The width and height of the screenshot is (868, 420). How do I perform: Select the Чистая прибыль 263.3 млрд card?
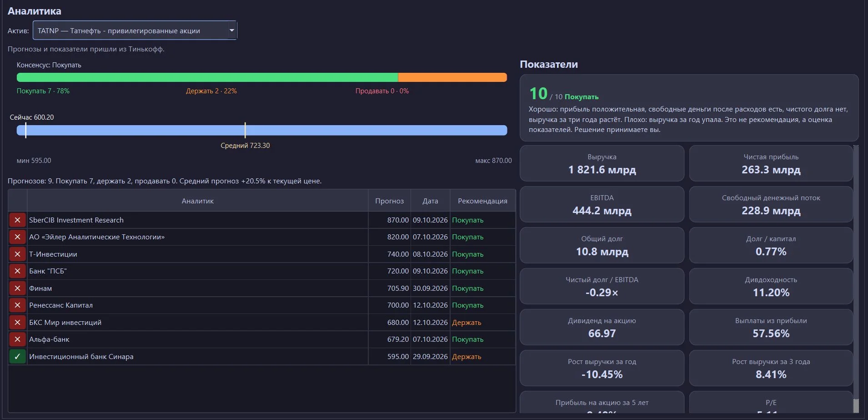tap(771, 163)
